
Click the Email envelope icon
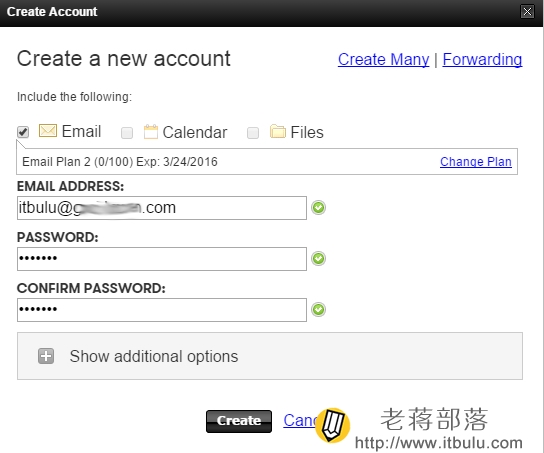(x=48, y=131)
